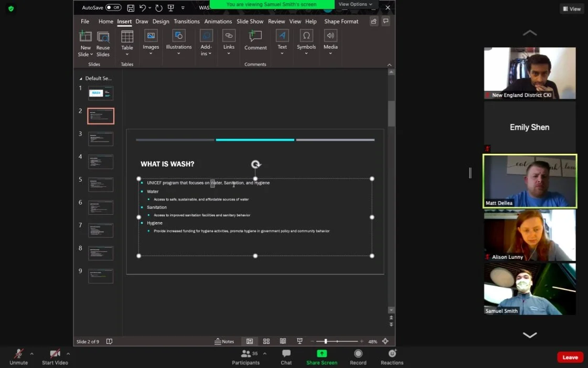Open View Options dropdown
This screenshot has width=588, height=368.
pyautogui.click(x=355, y=4)
